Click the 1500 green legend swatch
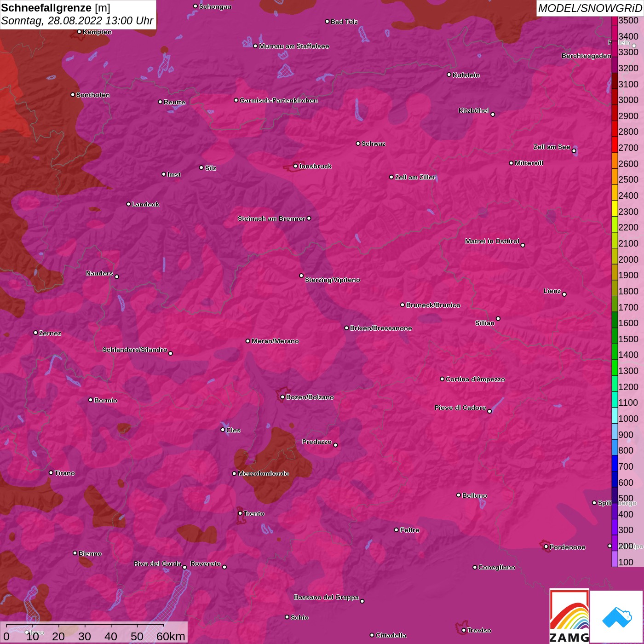Image resolution: width=644 pixels, height=644 pixels. click(x=615, y=335)
